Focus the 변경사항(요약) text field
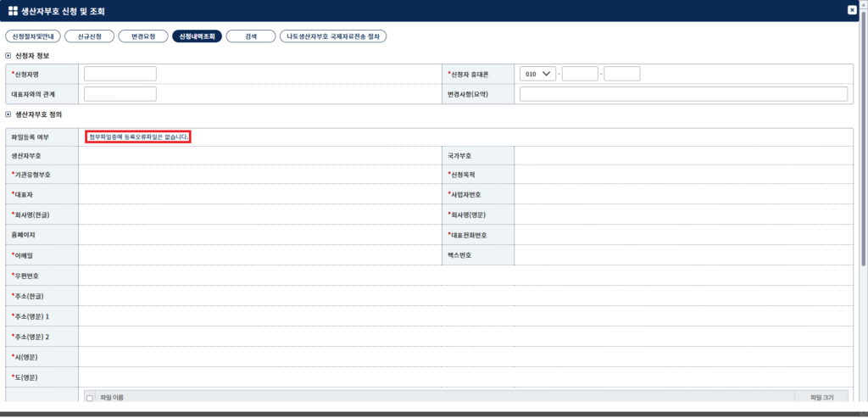 click(684, 94)
